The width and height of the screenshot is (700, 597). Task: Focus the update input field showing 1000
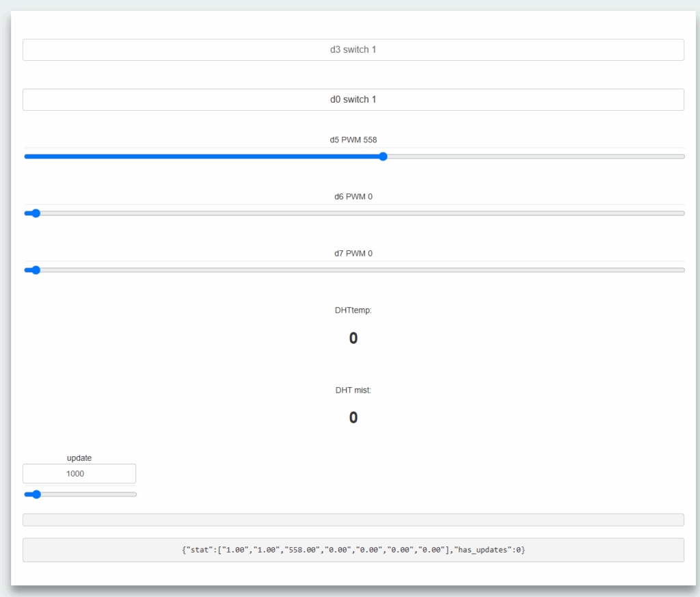tap(79, 473)
